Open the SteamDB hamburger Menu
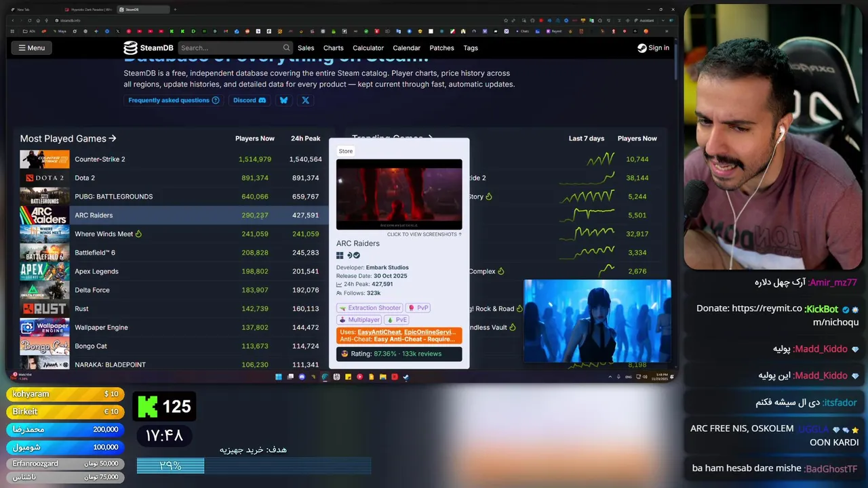 pos(31,47)
